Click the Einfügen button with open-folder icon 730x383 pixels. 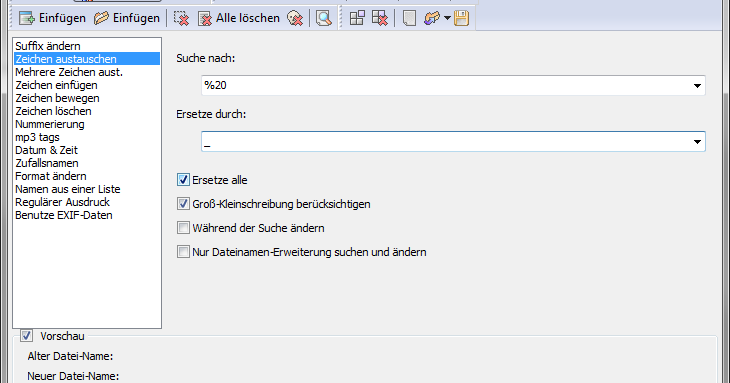click(x=127, y=18)
